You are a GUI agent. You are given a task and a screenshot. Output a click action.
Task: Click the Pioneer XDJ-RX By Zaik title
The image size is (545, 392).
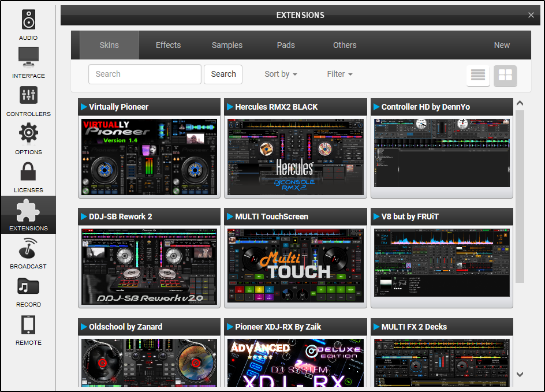click(278, 327)
